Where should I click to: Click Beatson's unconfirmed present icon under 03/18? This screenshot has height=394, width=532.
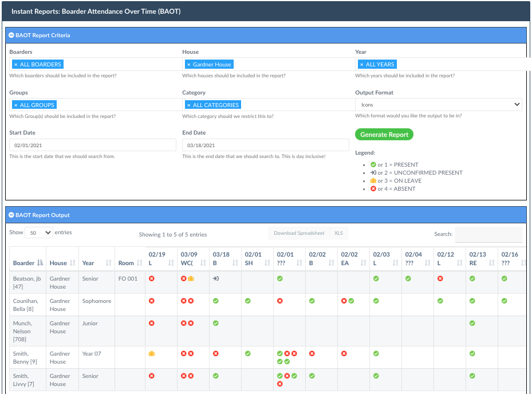216,279
